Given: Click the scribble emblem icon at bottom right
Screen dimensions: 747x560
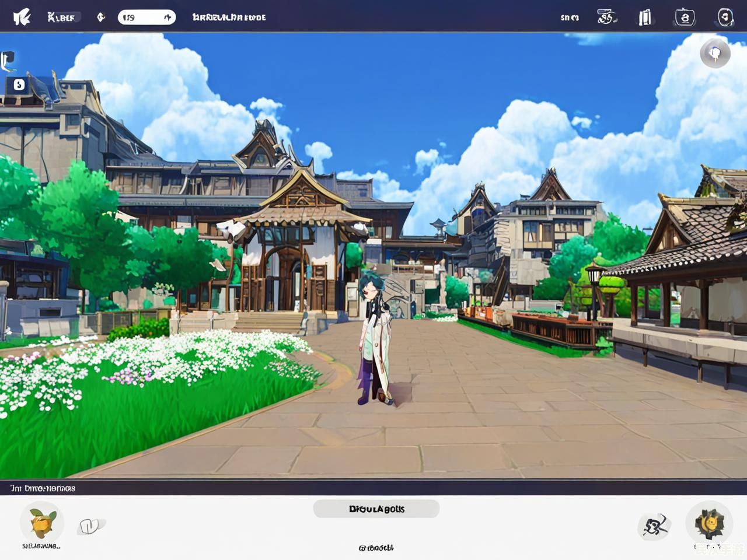Looking at the screenshot, I should (x=654, y=527).
